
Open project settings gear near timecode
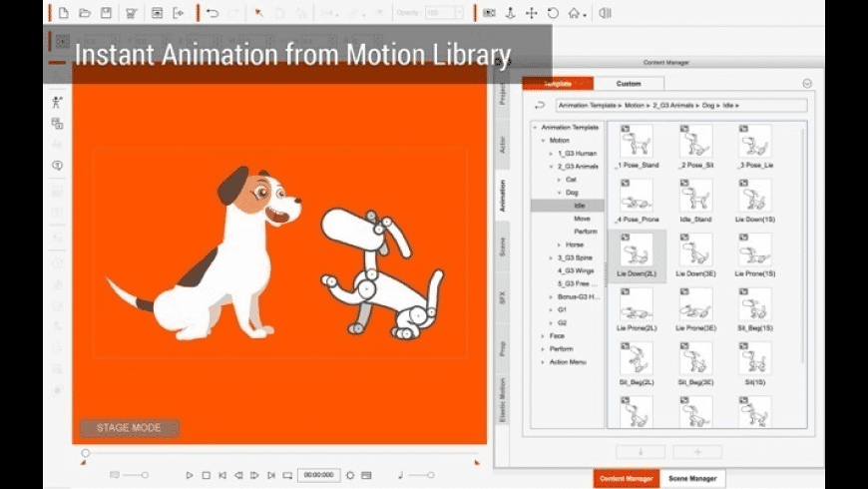[x=350, y=475]
